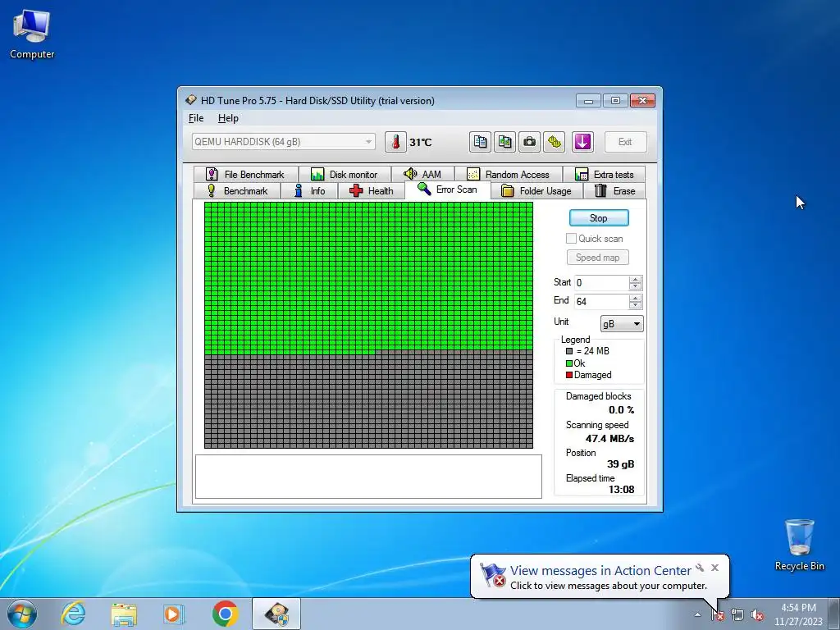The height and width of the screenshot is (630, 840).
Task: Click the muted volume tray icon
Action: (756, 615)
